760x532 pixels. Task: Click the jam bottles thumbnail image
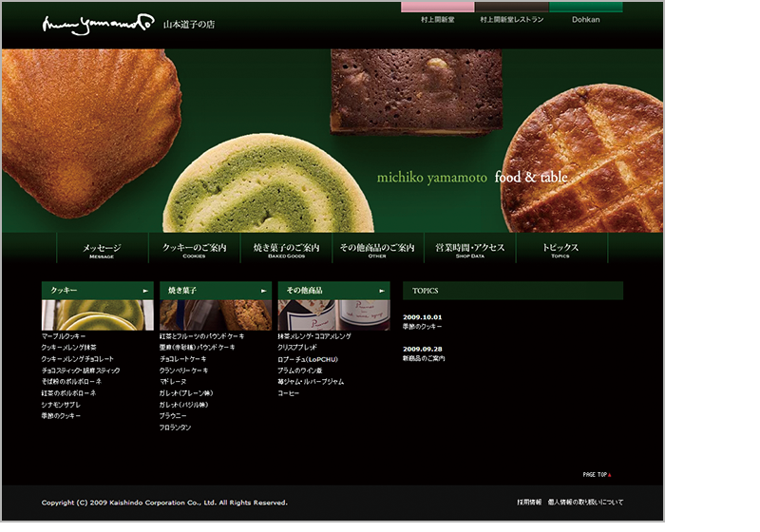pyautogui.click(x=334, y=315)
